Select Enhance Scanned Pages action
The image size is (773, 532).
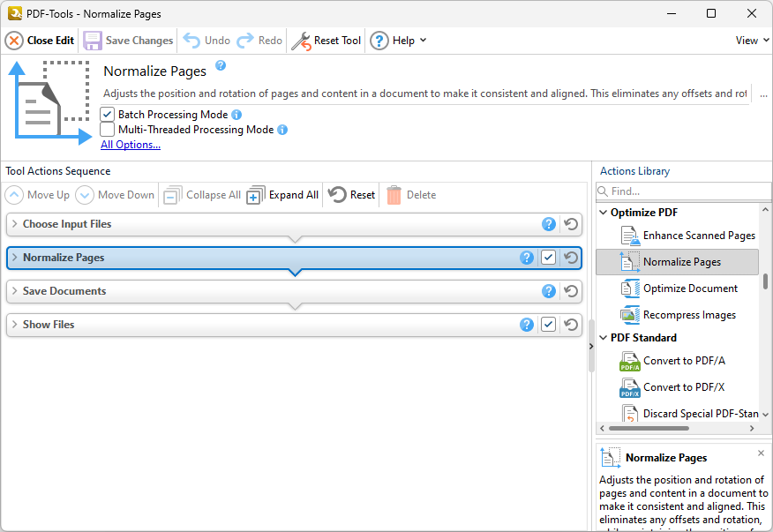tap(687, 236)
